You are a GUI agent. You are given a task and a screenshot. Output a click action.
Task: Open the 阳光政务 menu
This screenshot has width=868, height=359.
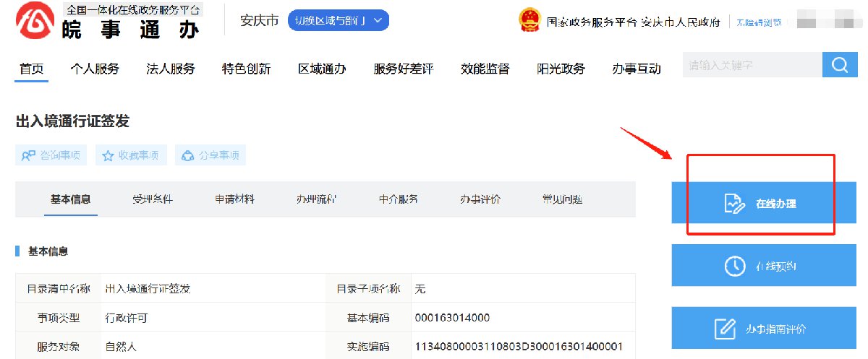(561, 69)
